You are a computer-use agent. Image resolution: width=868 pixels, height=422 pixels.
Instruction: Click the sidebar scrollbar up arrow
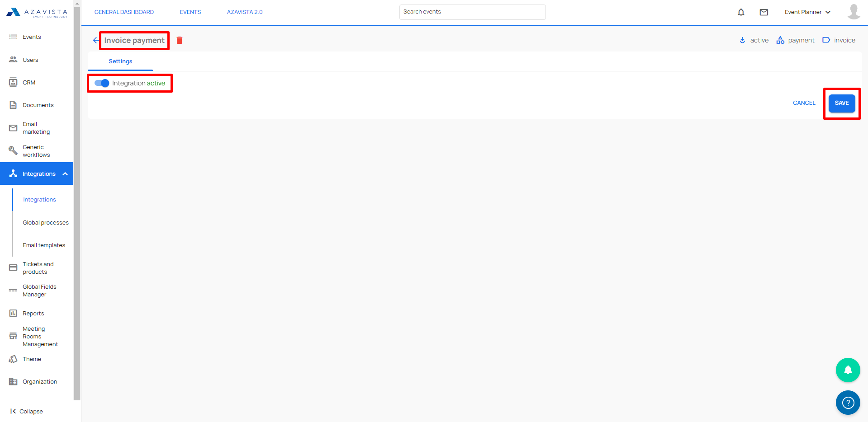pos(77,3)
